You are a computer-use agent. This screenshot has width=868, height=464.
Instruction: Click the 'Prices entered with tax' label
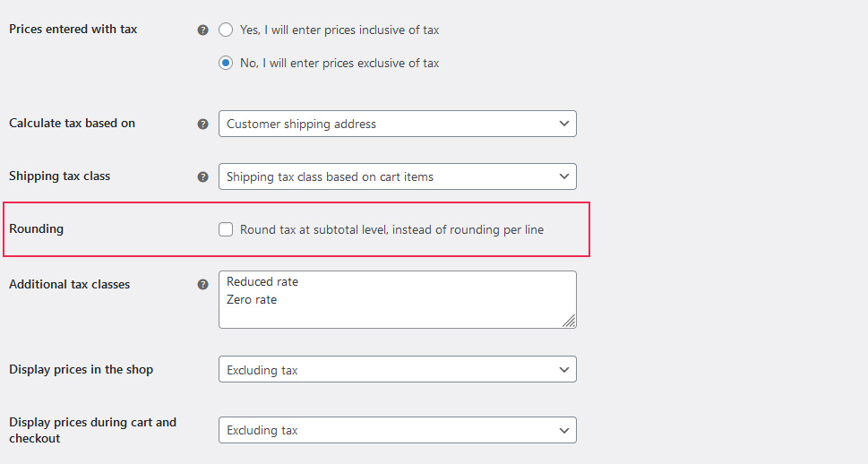tap(73, 30)
